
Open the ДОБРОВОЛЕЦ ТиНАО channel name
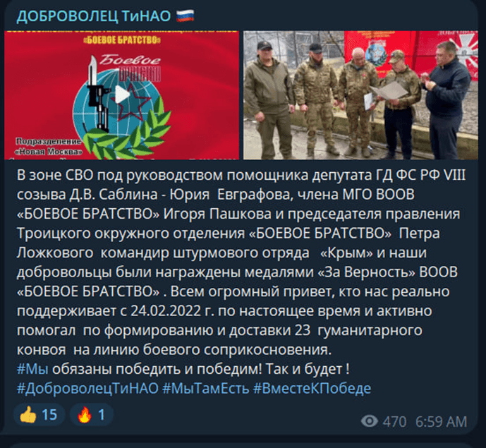[94, 16]
